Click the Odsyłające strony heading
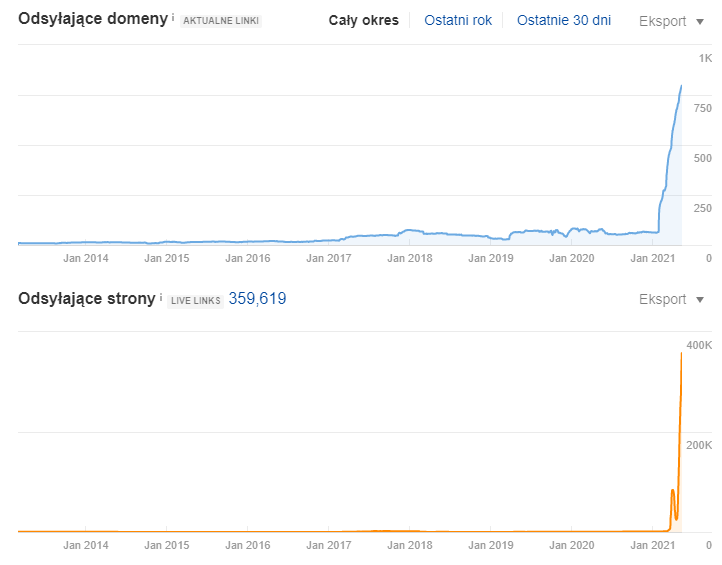The width and height of the screenshot is (722, 565). pyautogui.click(x=87, y=298)
